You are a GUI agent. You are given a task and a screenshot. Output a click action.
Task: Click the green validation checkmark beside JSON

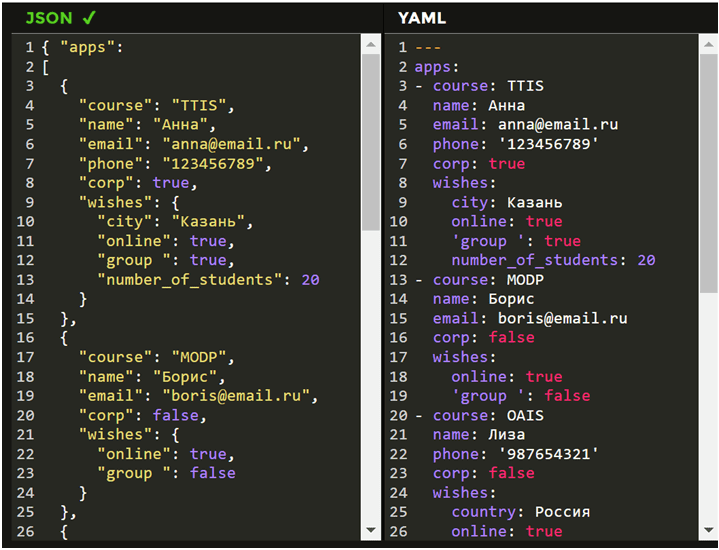89,17
